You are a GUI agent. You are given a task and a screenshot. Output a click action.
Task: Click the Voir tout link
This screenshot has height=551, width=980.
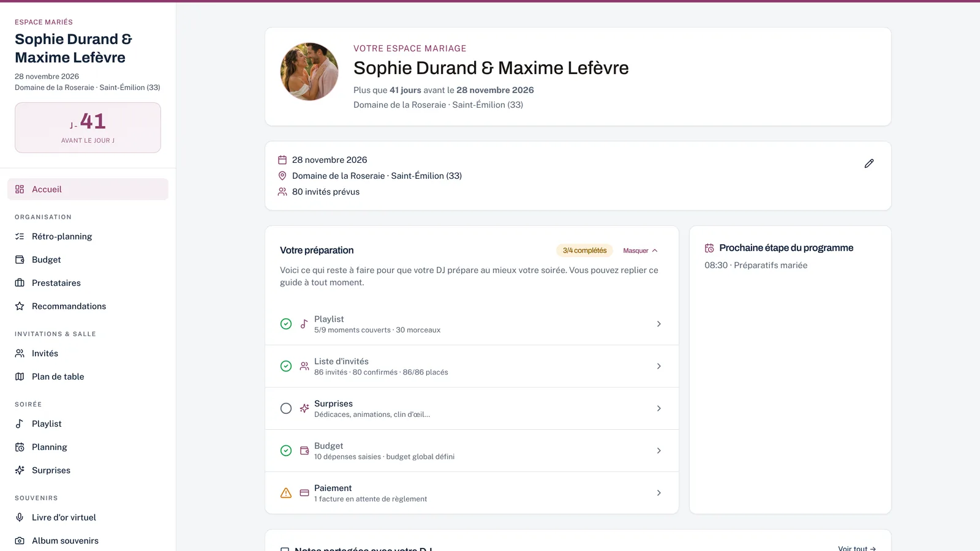point(857,548)
